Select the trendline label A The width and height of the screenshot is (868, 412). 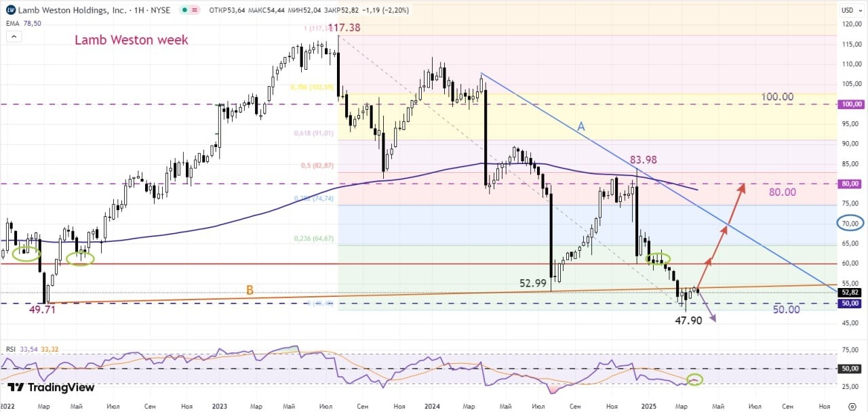pyautogui.click(x=581, y=127)
